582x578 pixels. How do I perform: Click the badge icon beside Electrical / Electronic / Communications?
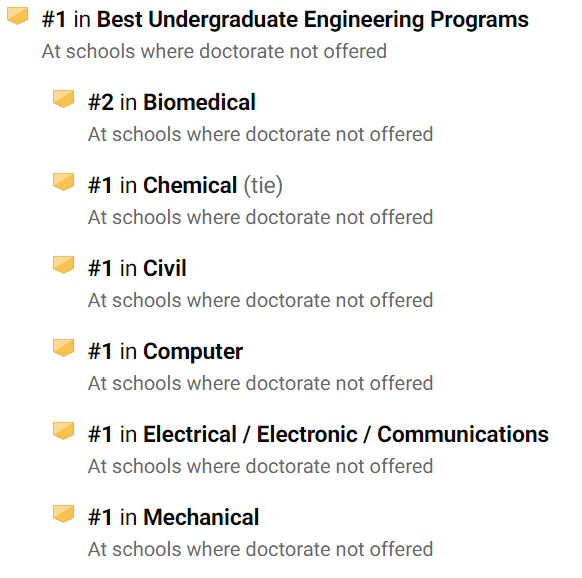63,431
